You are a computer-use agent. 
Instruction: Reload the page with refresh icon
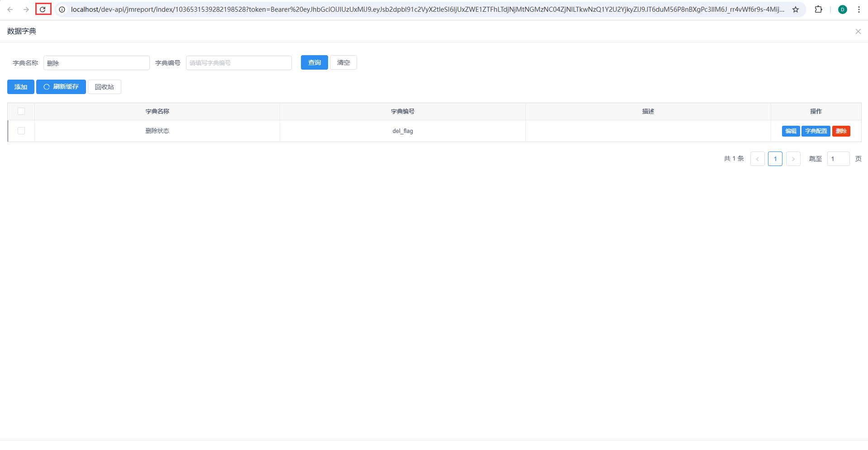click(43, 9)
